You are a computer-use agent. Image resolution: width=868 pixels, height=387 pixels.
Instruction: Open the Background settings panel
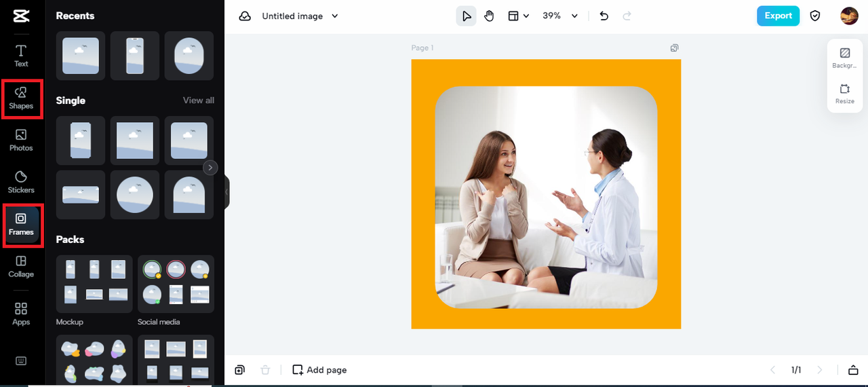(x=845, y=58)
